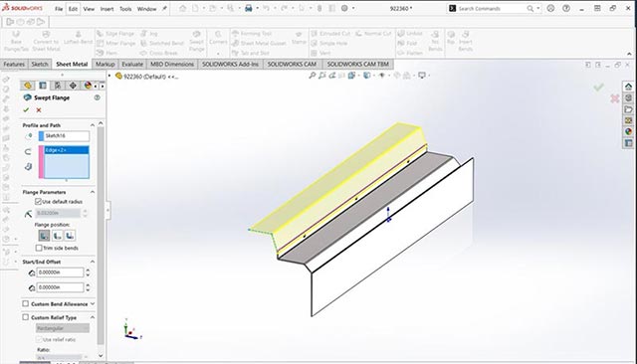Open the Tools menu
Viewport: 637px width, 364px height.
click(125, 9)
